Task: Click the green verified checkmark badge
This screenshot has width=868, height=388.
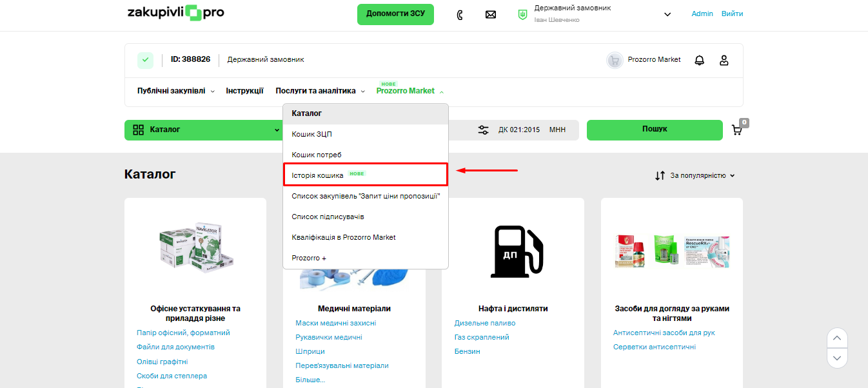Action: (145, 60)
